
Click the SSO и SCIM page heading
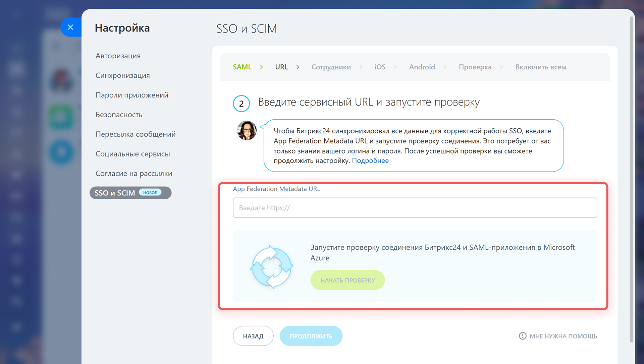[x=247, y=28]
